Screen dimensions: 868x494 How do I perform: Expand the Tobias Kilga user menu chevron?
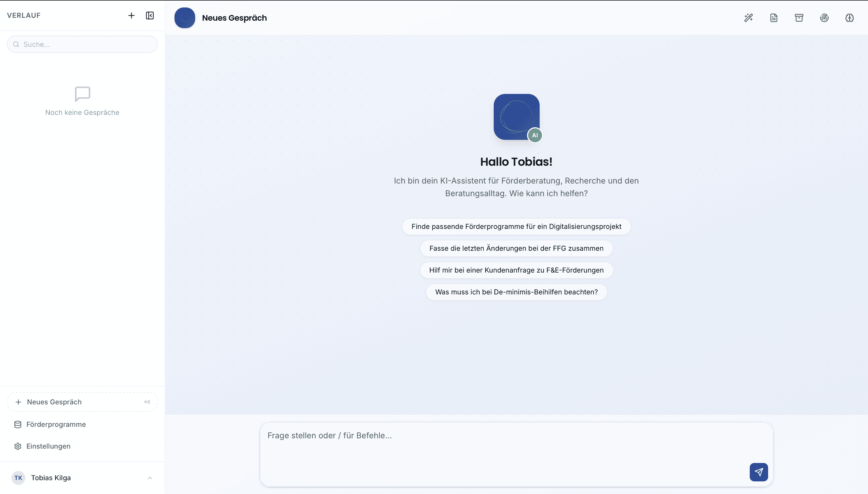pos(150,478)
